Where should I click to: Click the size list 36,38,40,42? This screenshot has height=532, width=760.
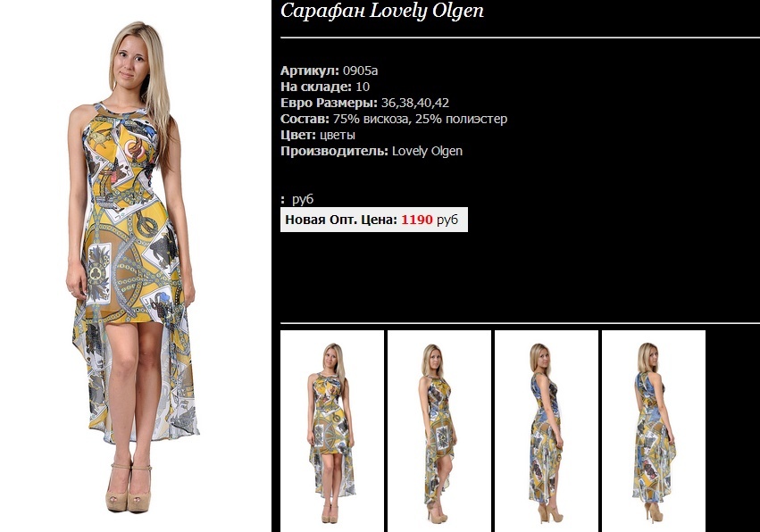[415, 103]
